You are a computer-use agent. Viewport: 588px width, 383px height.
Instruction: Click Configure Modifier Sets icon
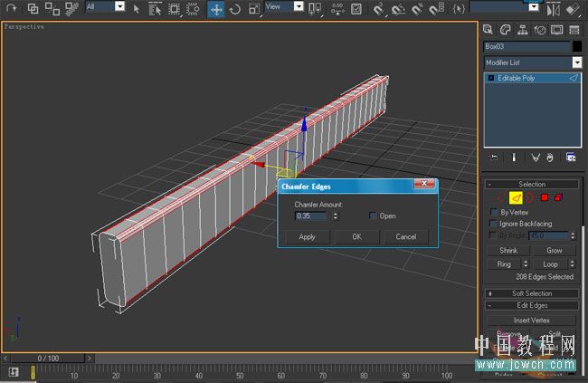click(571, 158)
